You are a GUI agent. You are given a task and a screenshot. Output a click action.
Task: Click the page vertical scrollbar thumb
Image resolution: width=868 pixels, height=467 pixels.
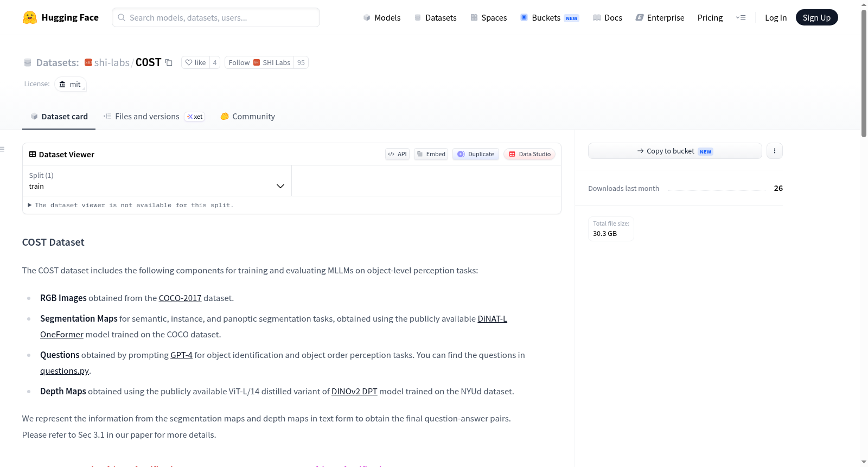coord(864,73)
